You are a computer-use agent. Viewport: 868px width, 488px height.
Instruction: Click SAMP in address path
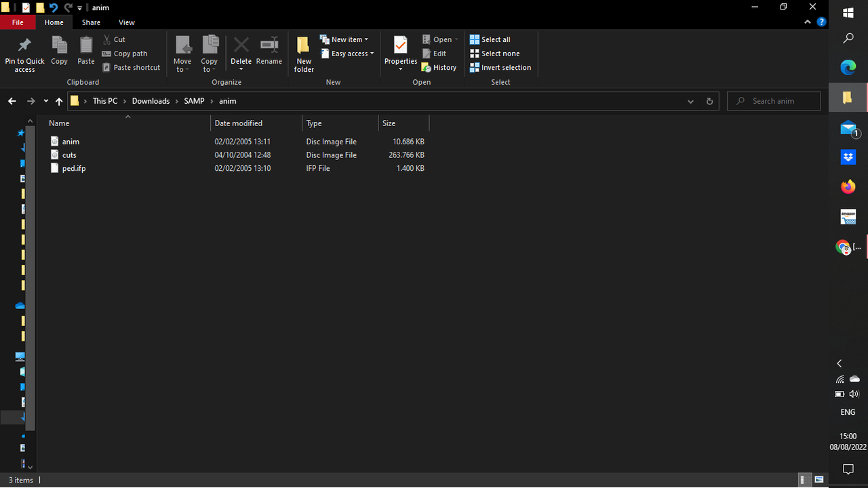tap(194, 101)
